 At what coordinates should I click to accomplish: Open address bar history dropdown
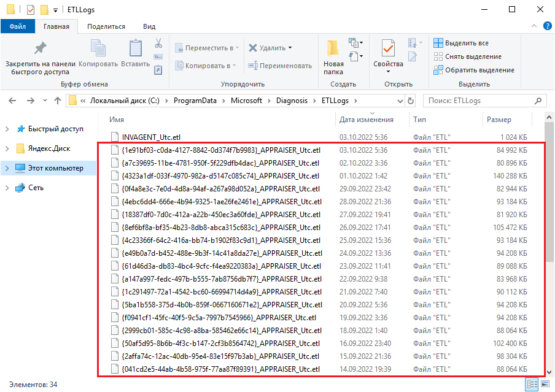point(400,101)
